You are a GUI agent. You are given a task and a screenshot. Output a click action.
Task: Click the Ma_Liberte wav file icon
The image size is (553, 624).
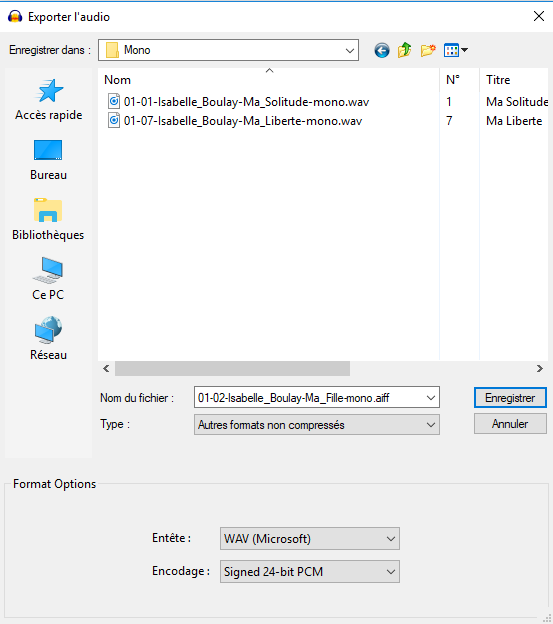pos(114,121)
